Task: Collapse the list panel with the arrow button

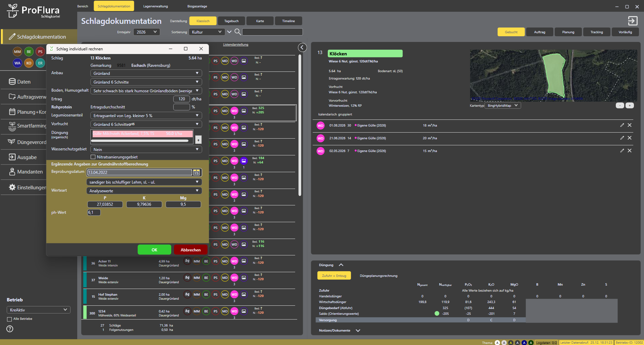Action: 302,48
